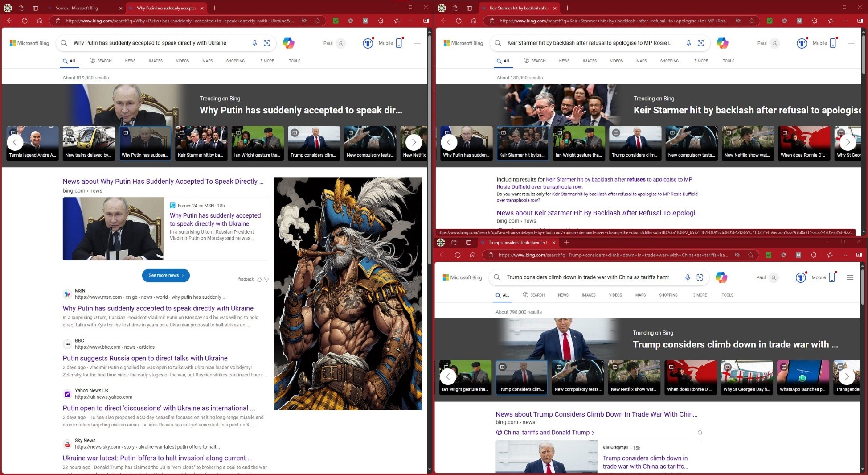Open new tab plus in top-right window

pos(567,8)
